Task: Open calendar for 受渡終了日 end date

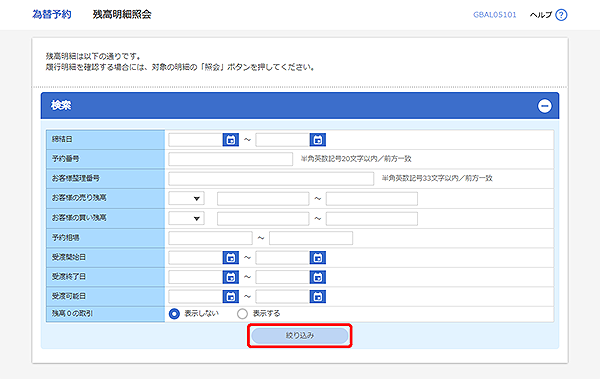Action: click(318, 277)
